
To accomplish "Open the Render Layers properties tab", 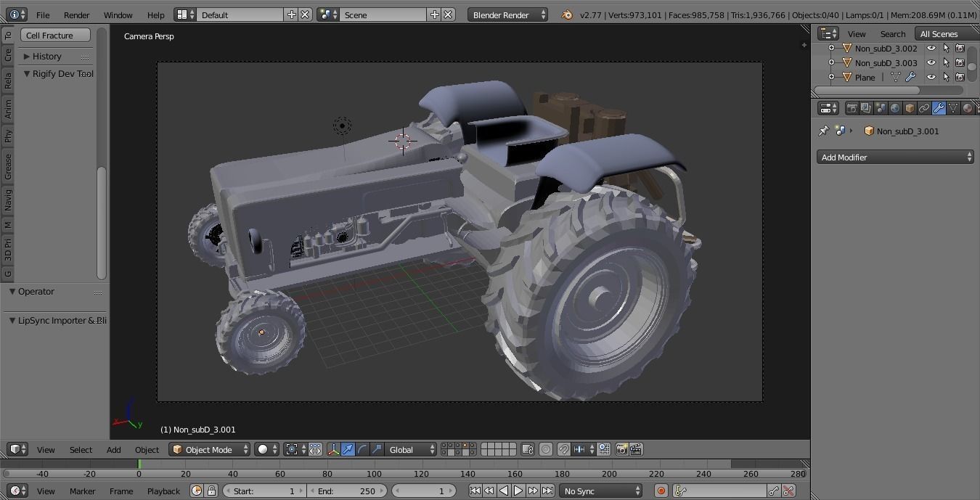I will pos(866,108).
